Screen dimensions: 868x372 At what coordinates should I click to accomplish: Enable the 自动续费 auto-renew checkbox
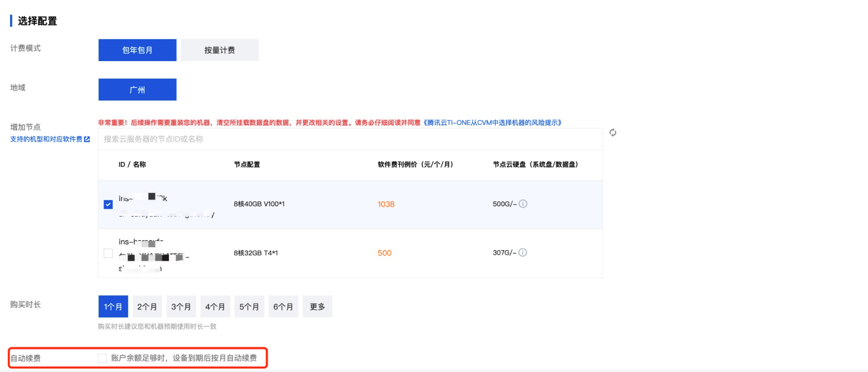(x=102, y=358)
